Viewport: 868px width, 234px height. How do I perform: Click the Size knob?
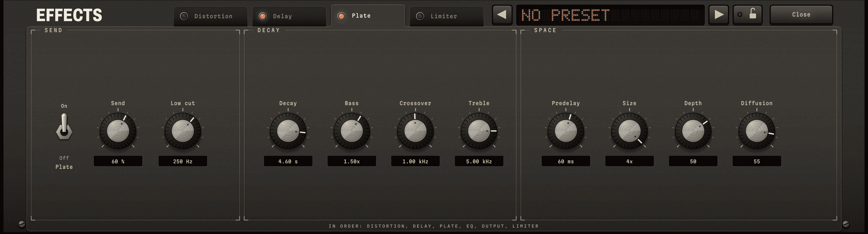629,131
